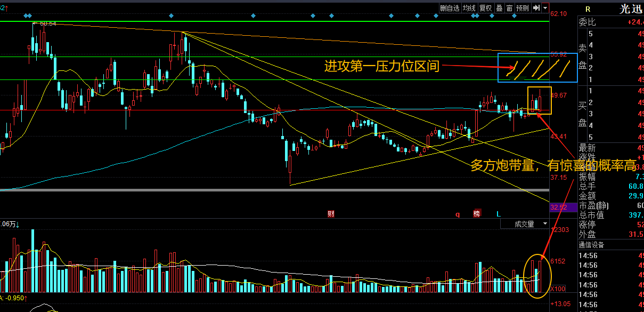This screenshot has width=644, height=312.
Task: Click the 振幅 amplitude row
Action: [x=611, y=177]
